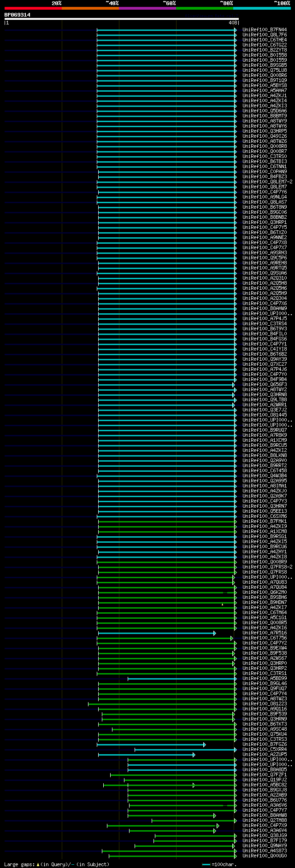Click the red 20% identity legend segment

pos(33,8)
